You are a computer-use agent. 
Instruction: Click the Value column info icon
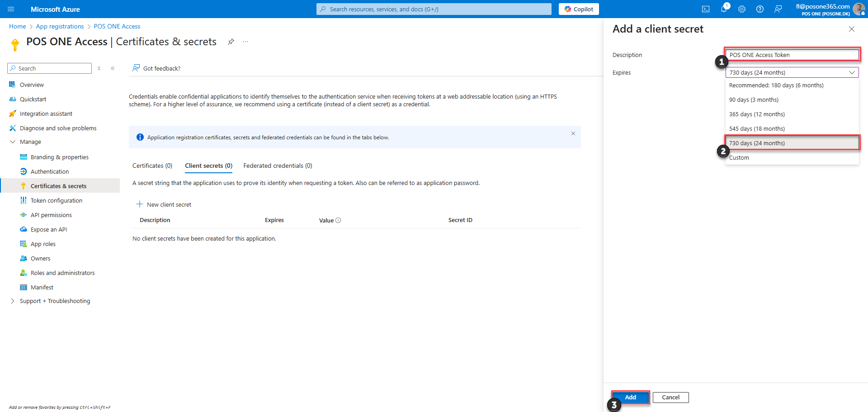tap(338, 220)
